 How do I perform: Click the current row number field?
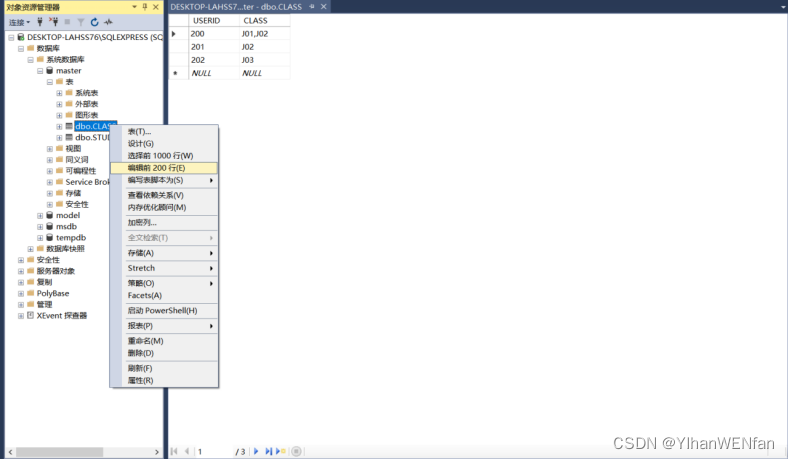(214, 451)
